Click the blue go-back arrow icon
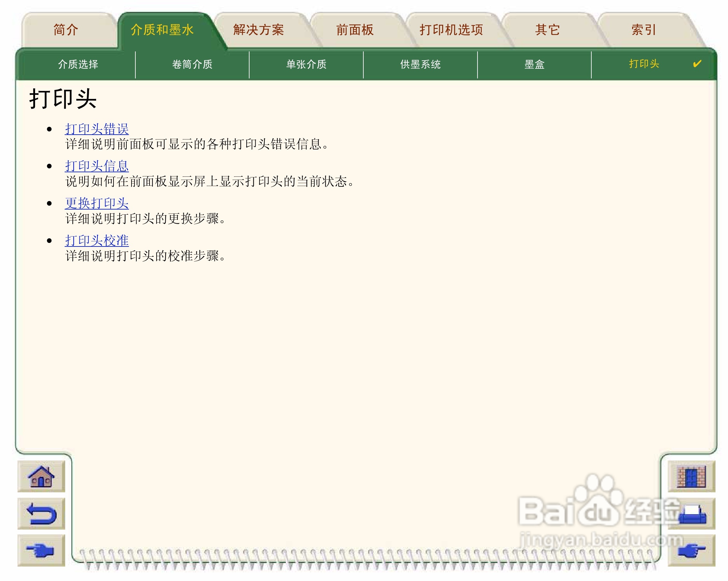The width and height of the screenshot is (728, 581). [x=41, y=513]
